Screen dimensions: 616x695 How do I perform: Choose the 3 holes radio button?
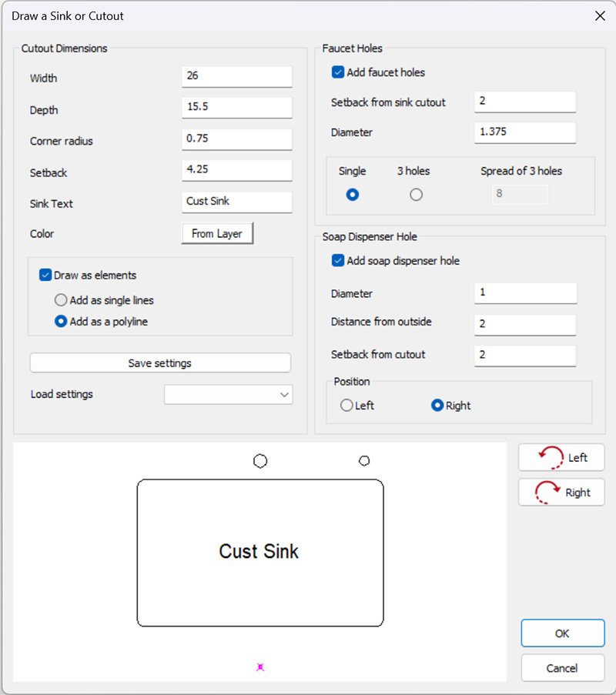pos(417,195)
